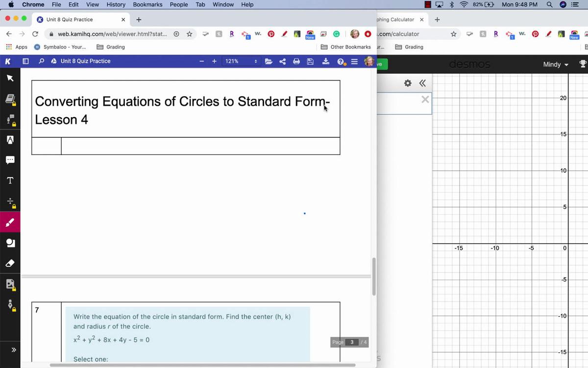Select the pink Drawing brush tool
Image resolution: width=588 pixels, height=368 pixels.
point(10,223)
